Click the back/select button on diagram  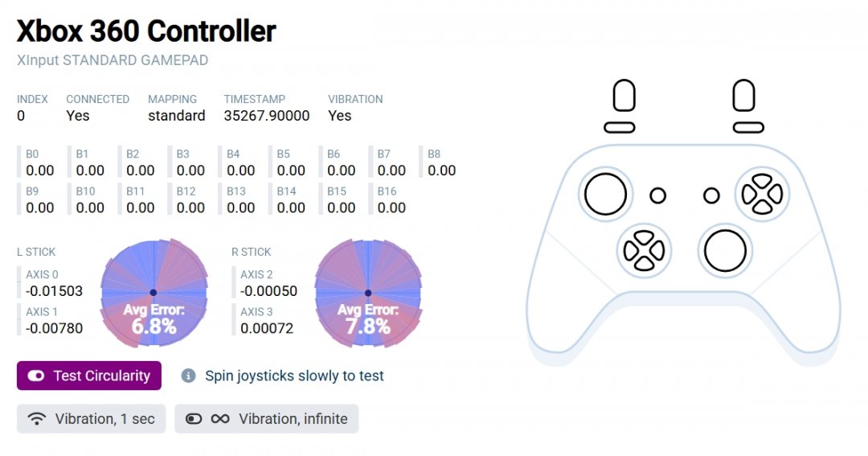coord(657,195)
